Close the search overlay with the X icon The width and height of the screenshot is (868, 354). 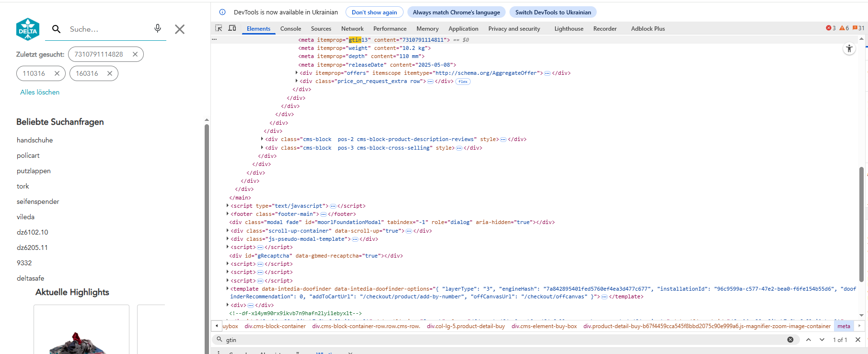[180, 29]
